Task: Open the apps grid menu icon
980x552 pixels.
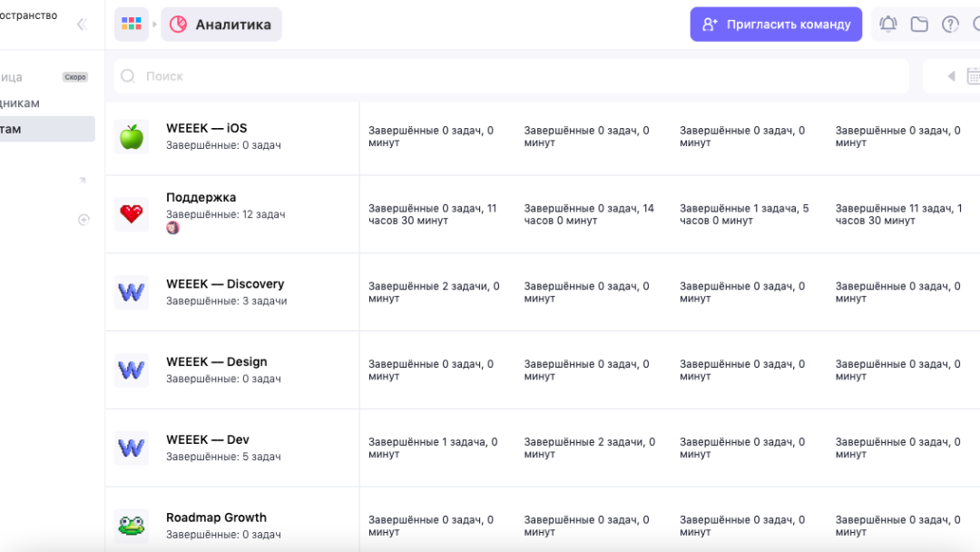Action: [132, 25]
